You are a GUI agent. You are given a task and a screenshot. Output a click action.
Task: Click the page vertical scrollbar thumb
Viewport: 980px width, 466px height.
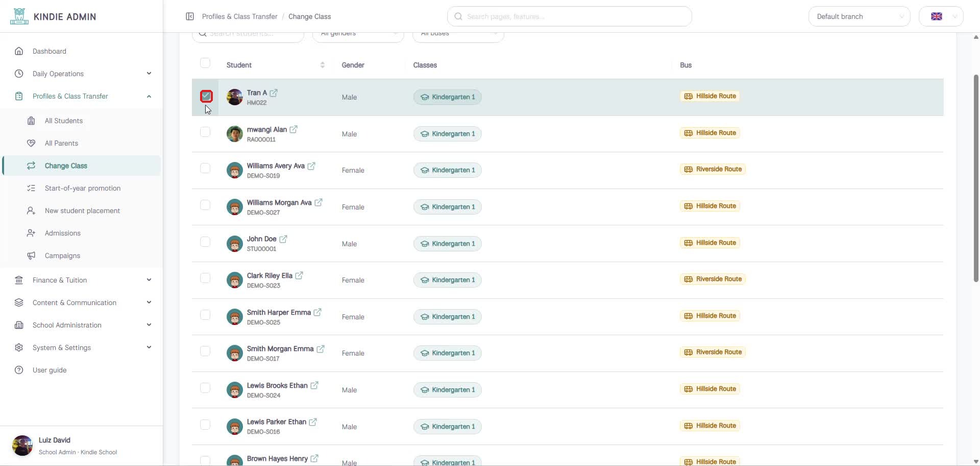976,178
